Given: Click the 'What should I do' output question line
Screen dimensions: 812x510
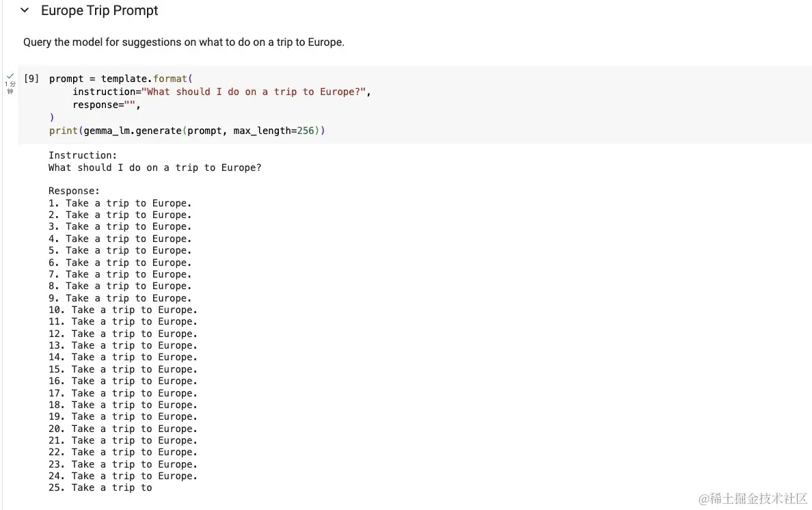Looking at the screenshot, I should click(154, 168).
